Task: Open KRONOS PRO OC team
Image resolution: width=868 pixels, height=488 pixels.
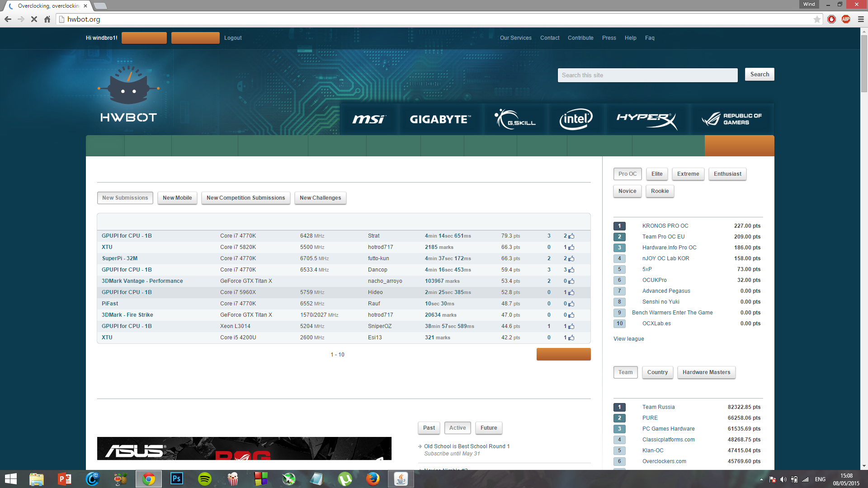Action: 665,226
